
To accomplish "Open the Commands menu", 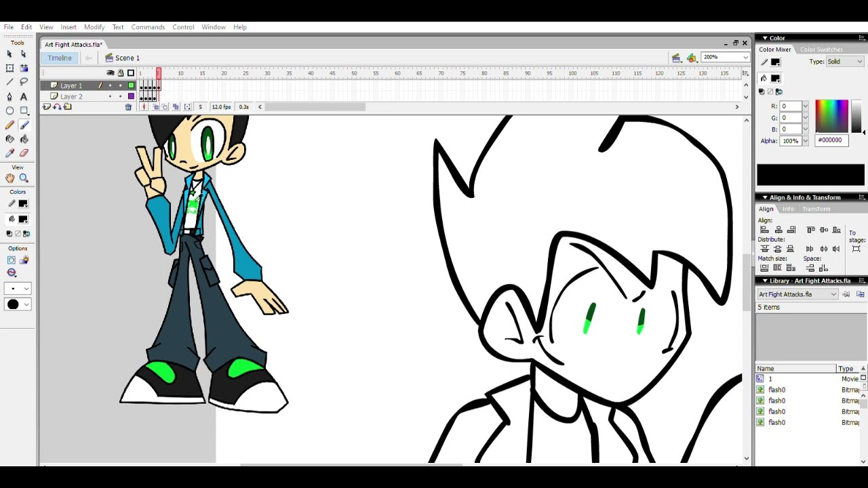I will (148, 27).
